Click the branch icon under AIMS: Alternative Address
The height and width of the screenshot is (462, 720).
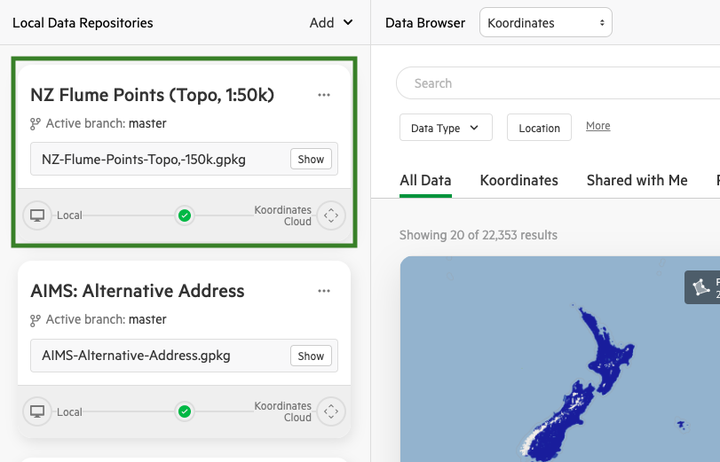(35, 320)
